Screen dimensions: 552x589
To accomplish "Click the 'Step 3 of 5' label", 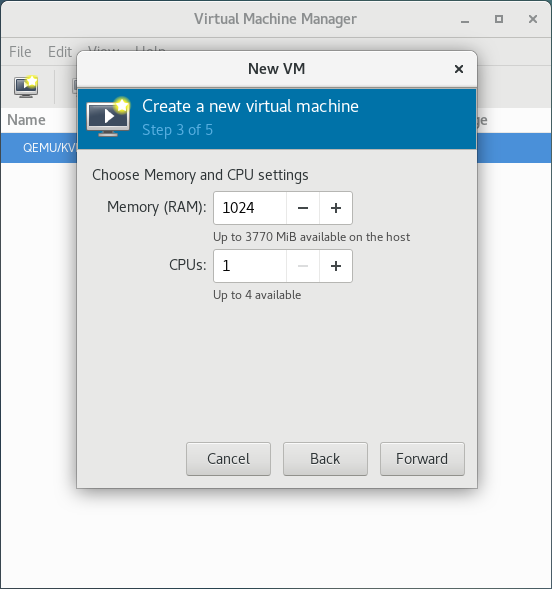I will 177,130.
